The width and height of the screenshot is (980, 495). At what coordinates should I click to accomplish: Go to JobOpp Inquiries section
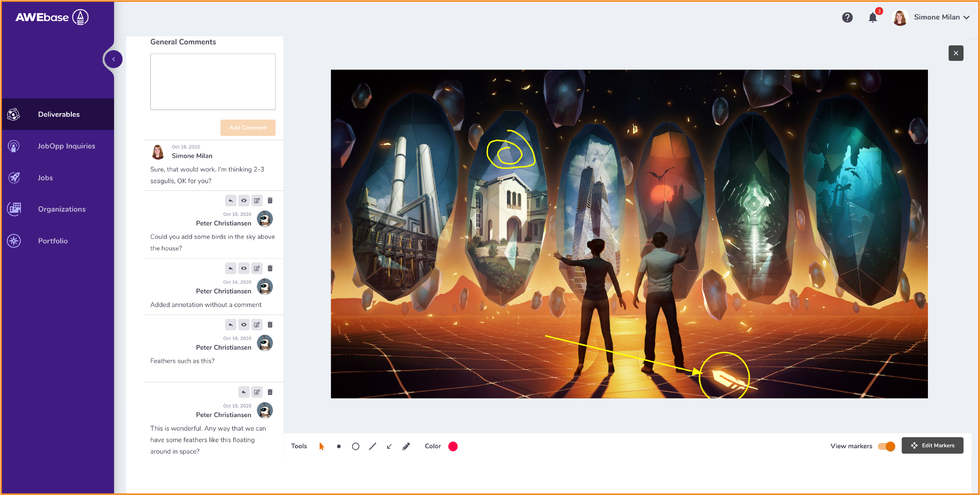66,146
